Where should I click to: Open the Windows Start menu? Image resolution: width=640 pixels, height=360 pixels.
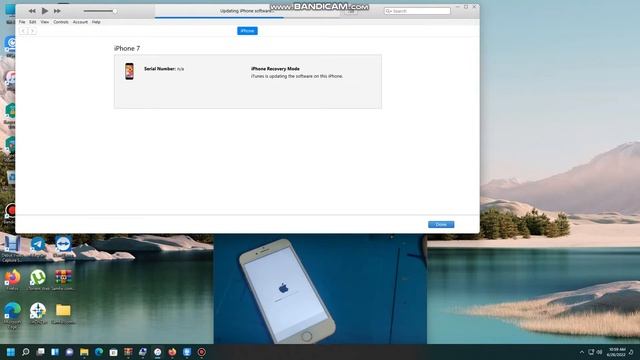click(x=11, y=352)
